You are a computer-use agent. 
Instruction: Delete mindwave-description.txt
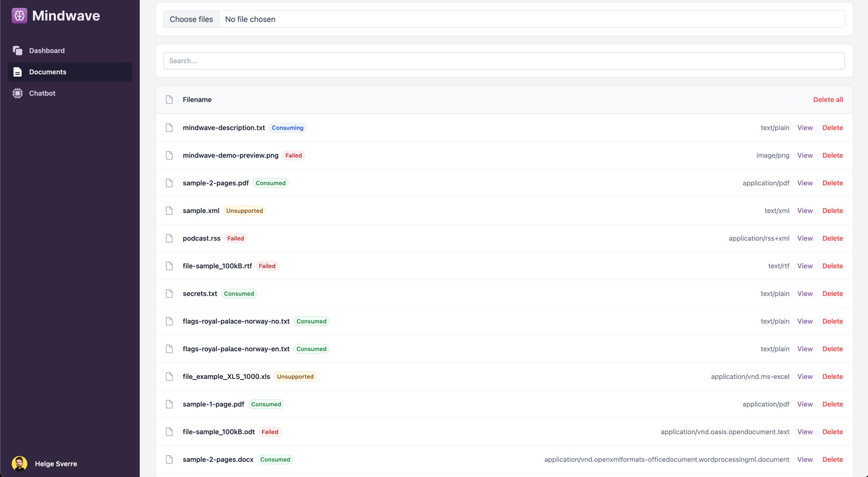coord(833,128)
